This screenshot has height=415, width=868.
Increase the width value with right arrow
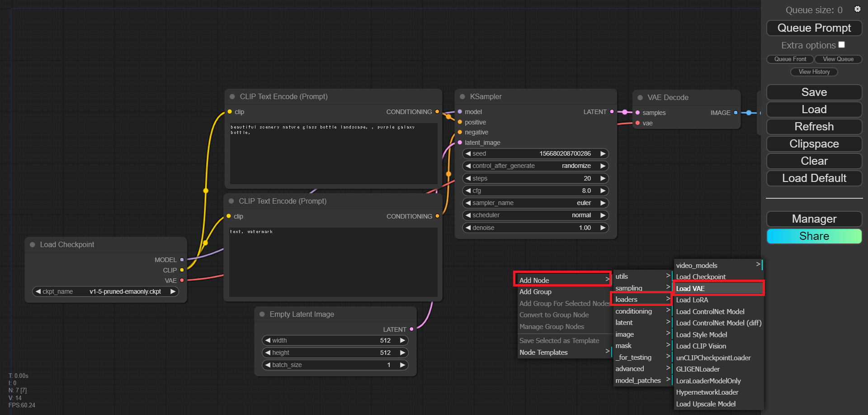tap(402, 340)
